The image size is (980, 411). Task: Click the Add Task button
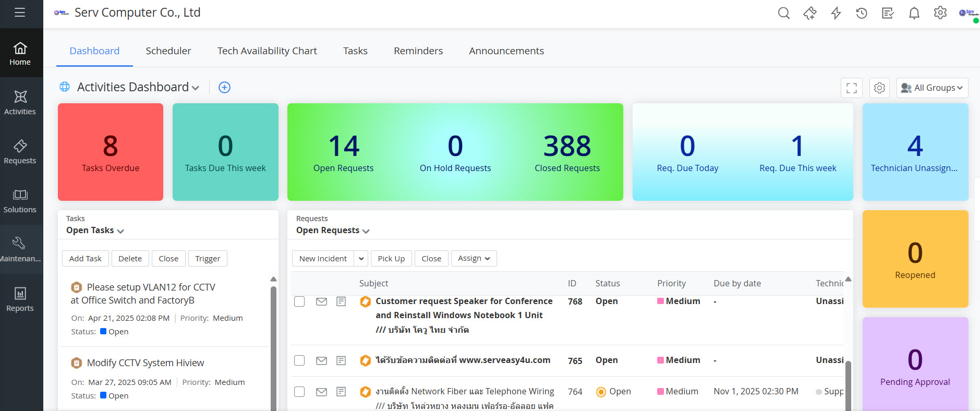pyautogui.click(x=86, y=259)
